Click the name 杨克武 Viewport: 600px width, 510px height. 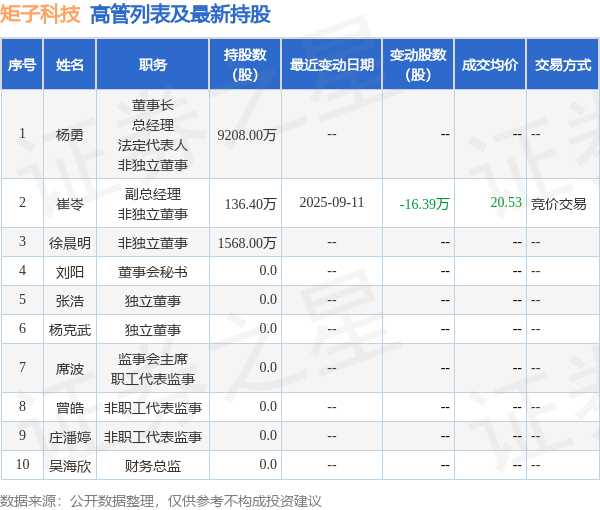(x=70, y=330)
